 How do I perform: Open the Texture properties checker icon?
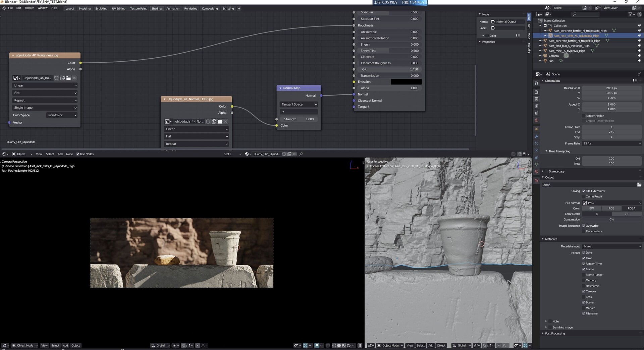coord(536,180)
